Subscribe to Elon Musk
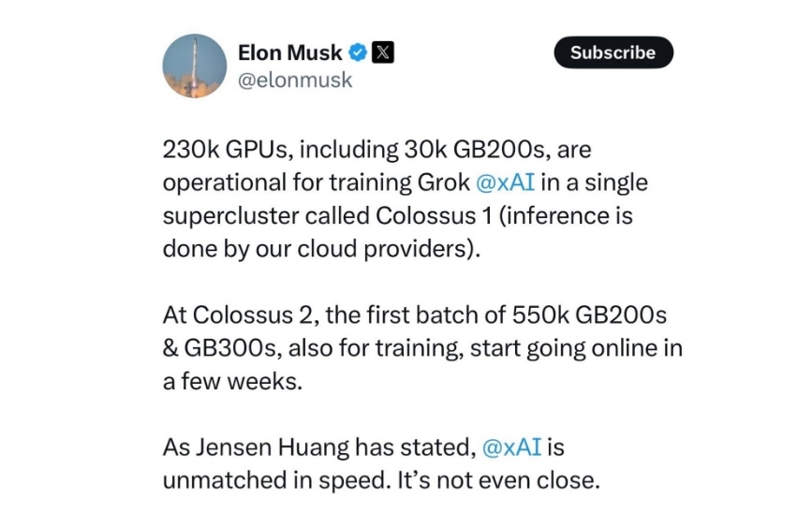This screenshot has height=512, width=812. coord(613,52)
